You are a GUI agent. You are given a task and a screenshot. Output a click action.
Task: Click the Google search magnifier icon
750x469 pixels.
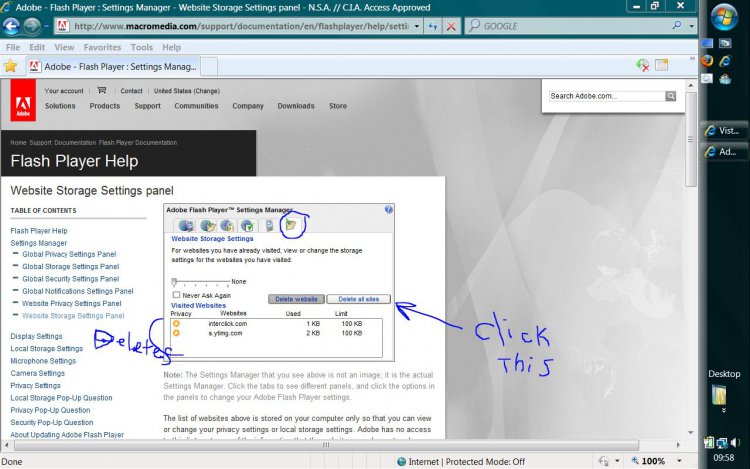(x=676, y=26)
